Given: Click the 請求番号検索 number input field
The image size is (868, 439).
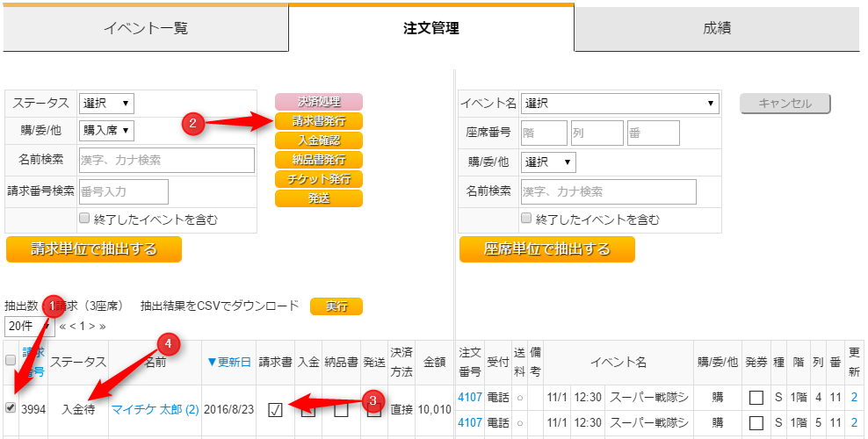Looking at the screenshot, I should 124,191.
